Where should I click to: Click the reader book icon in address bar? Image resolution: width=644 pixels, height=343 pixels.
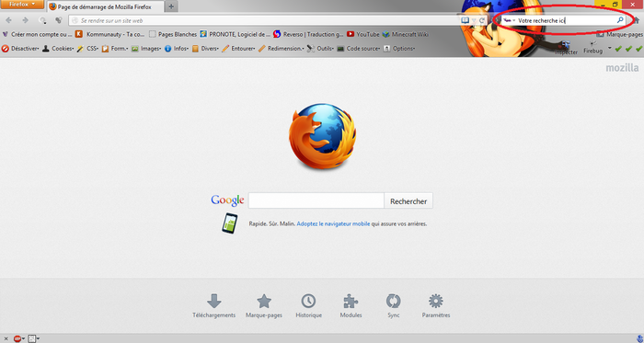coord(465,20)
